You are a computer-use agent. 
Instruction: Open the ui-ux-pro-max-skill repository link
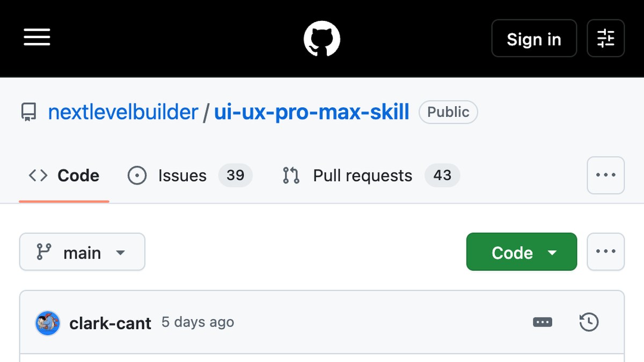pos(312,112)
